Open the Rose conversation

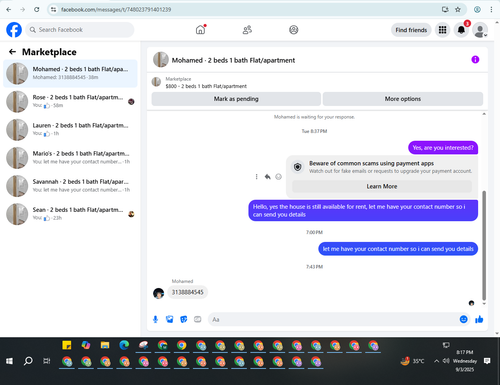70,101
